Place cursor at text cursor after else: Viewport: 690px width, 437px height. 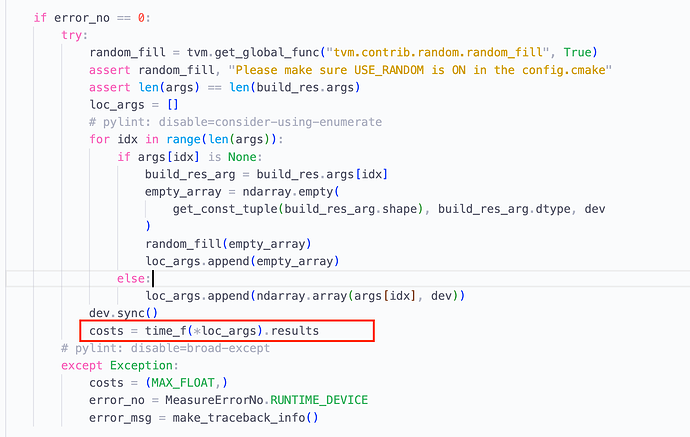[153, 278]
